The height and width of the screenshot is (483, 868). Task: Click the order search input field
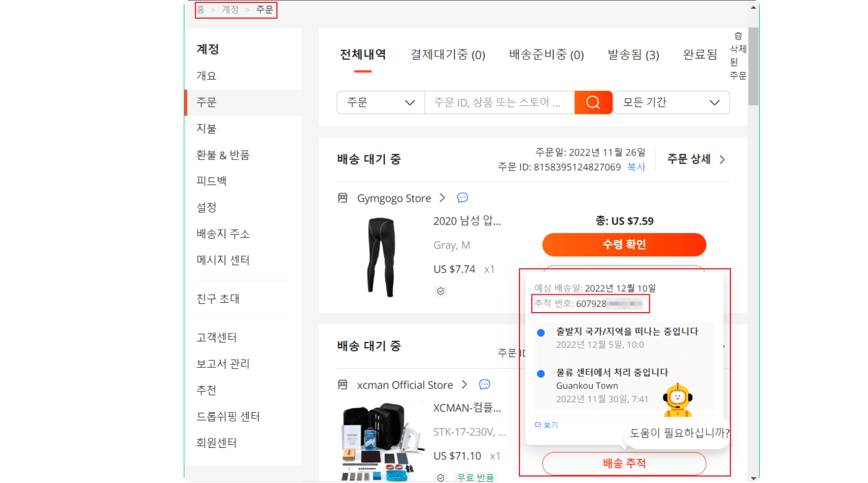500,102
